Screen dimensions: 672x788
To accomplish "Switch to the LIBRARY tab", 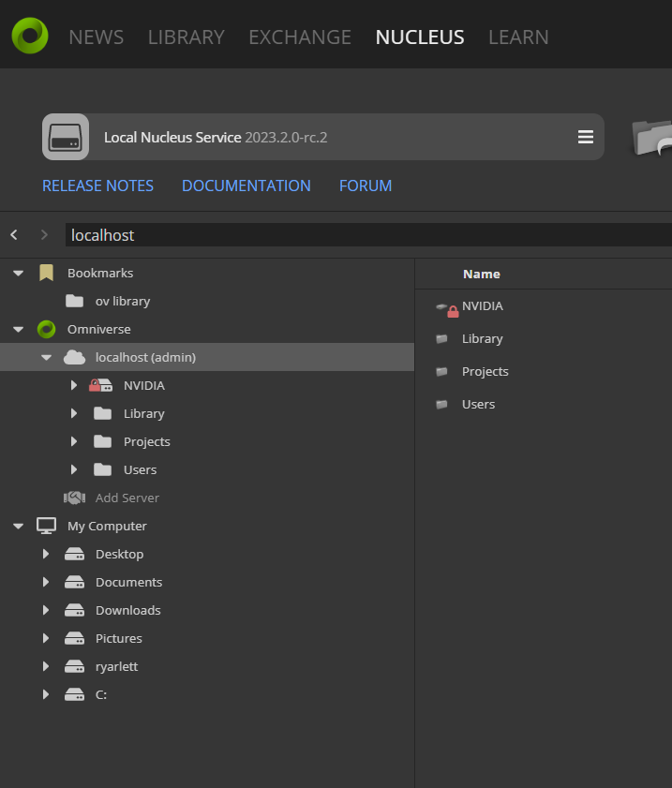I will tap(186, 37).
